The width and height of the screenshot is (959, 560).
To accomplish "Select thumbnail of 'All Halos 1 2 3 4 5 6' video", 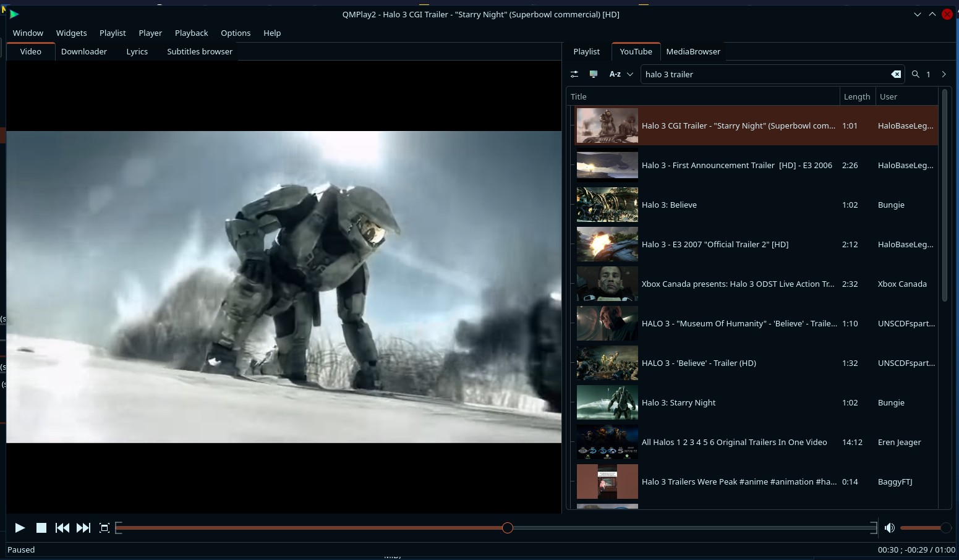I will 607,442.
